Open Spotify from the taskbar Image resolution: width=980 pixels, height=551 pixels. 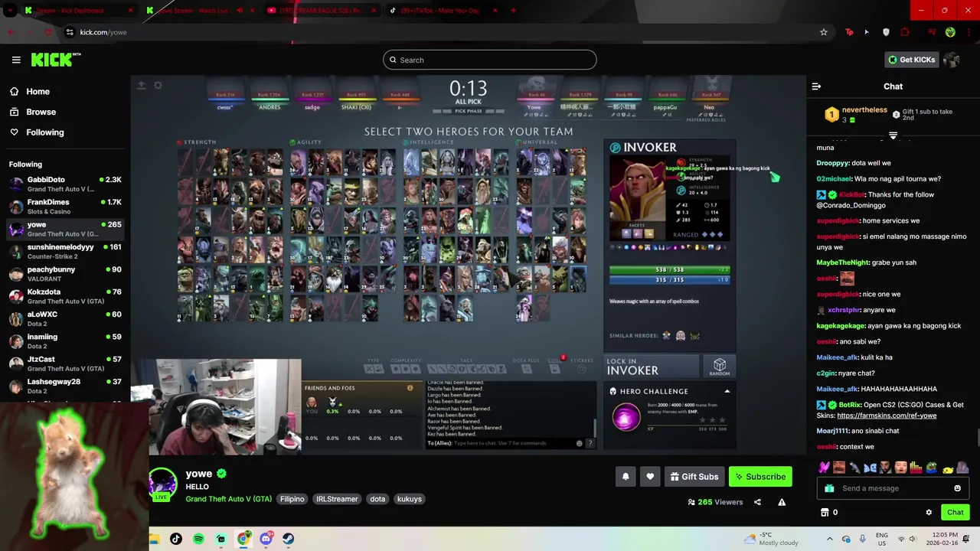[198, 539]
